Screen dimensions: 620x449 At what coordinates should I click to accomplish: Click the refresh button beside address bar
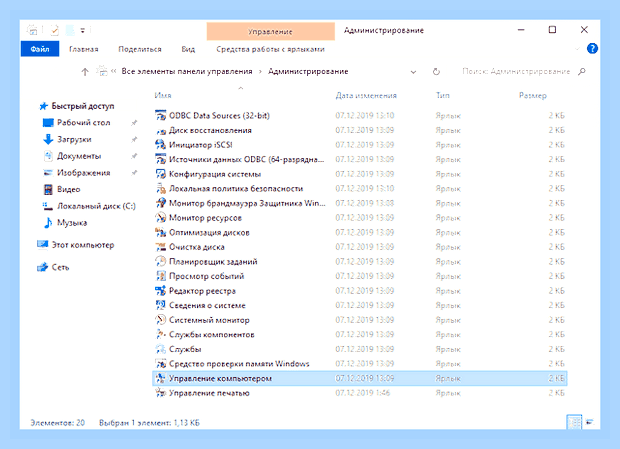tap(436, 72)
